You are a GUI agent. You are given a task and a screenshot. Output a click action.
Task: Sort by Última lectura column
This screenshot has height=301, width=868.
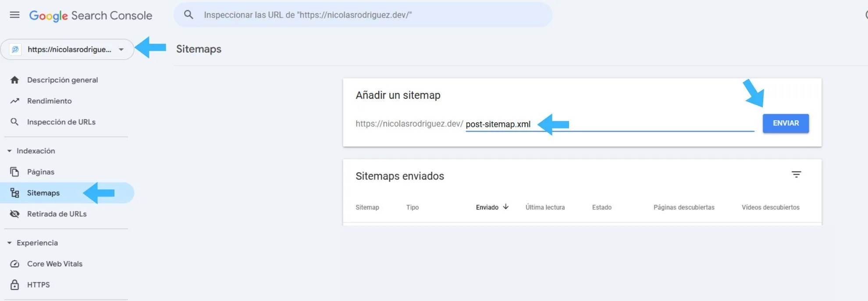click(545, 208)
